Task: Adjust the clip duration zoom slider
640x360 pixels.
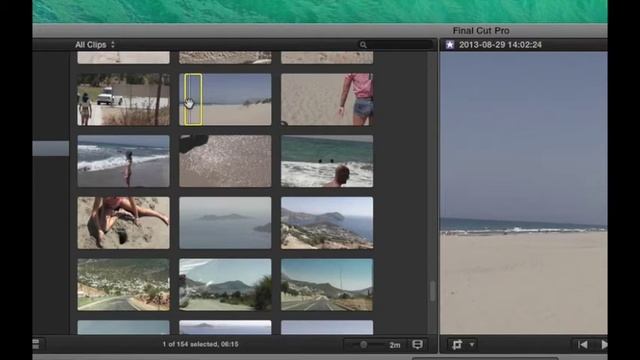Action: 363,345
